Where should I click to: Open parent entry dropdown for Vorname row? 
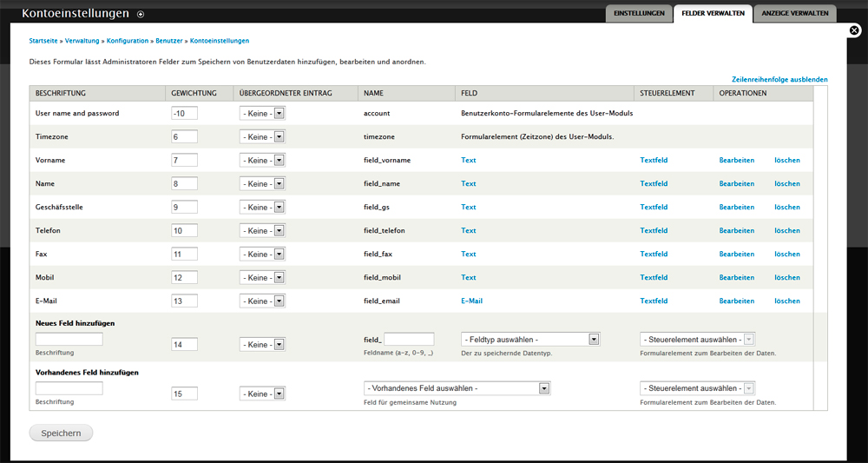(262, 161)
